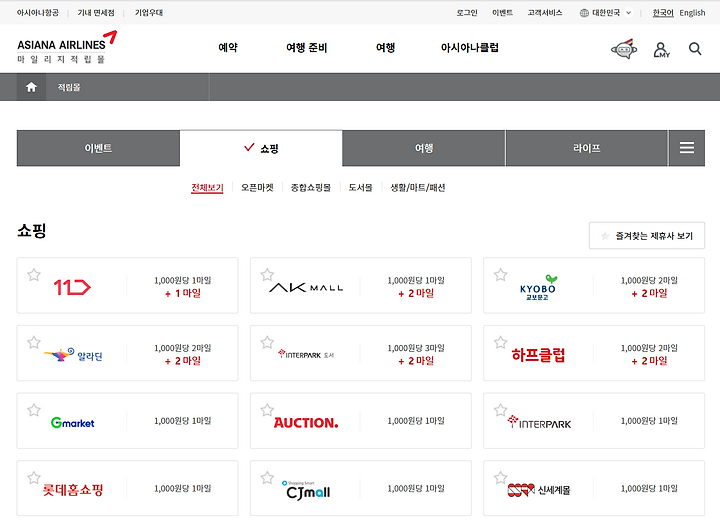The height and width of the screenshot is (522, 720).
Task: Click the Asiana Airlines logo
Action: [x=67, y=47]
